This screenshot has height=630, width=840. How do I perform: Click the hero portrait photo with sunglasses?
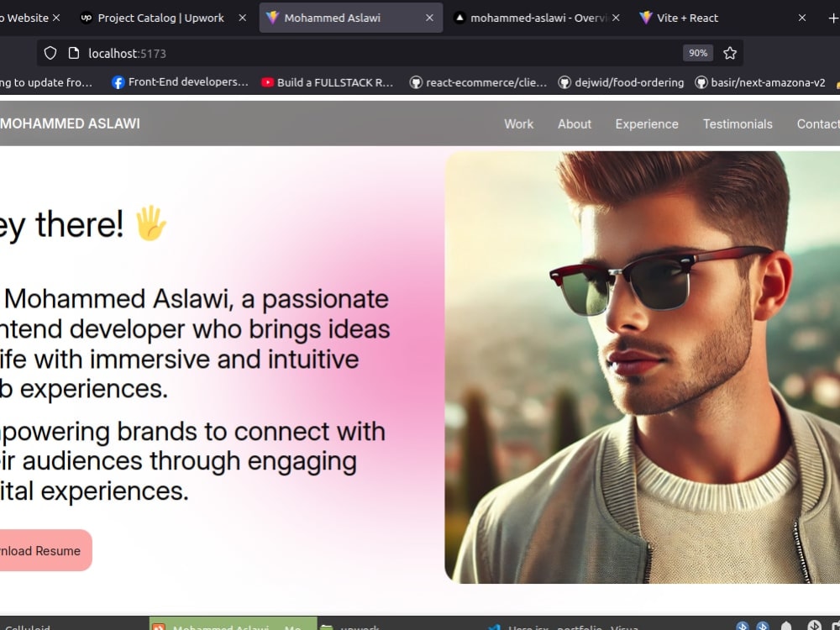tap(643, 367)
